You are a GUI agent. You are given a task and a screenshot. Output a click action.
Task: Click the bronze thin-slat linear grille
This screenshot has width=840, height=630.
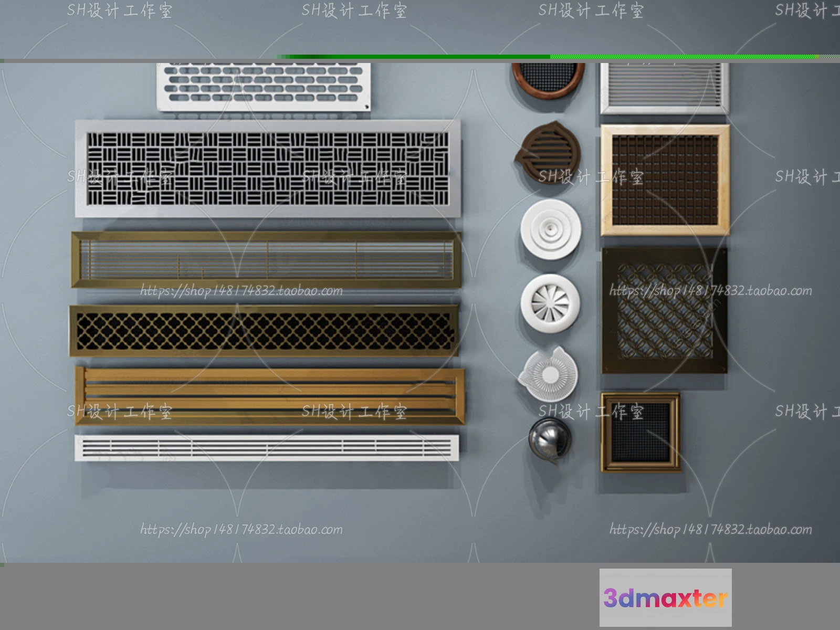tap(266, 259)
